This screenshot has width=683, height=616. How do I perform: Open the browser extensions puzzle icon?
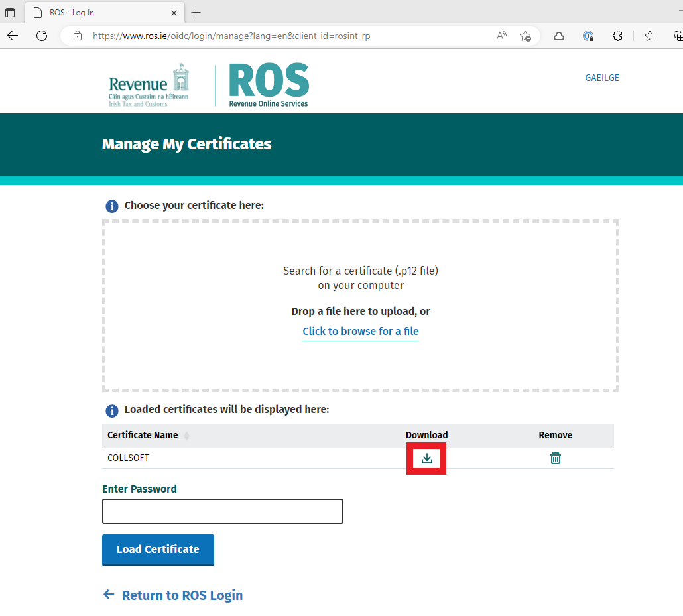pyautogui.click(x=617, y=36)
